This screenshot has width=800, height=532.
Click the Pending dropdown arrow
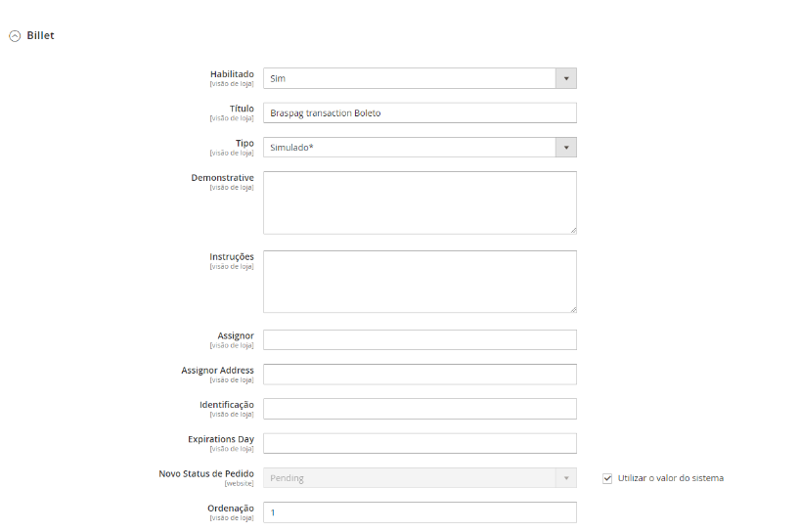pyautogui.click(x=566, y=478)
